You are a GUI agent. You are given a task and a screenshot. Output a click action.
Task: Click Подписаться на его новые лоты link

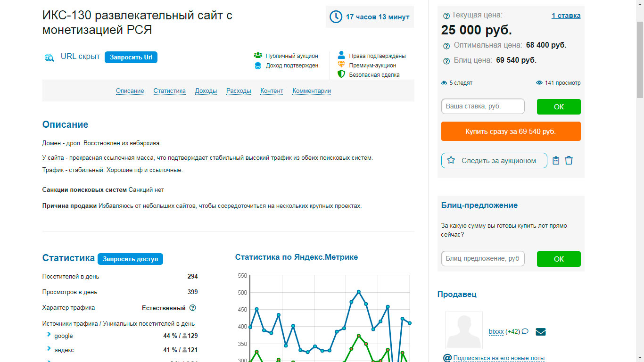pyautogui.click(x=499, y=358)
